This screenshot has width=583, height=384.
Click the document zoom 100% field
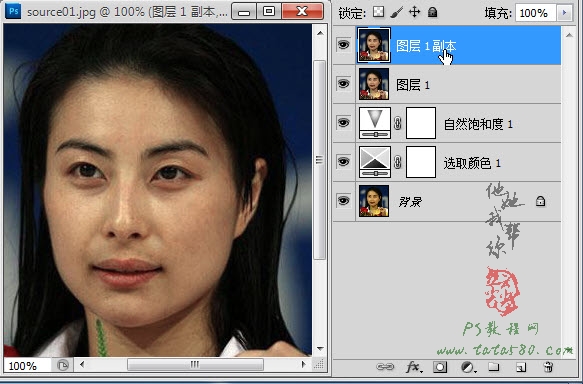[27, 366]
